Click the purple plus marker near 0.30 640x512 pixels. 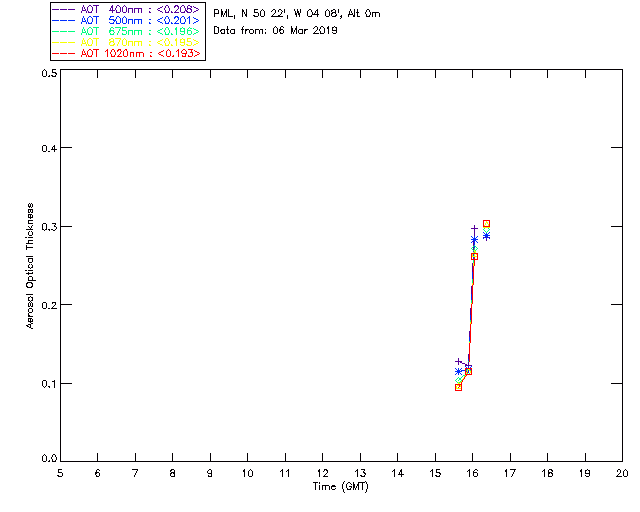[x=474, y=229]
